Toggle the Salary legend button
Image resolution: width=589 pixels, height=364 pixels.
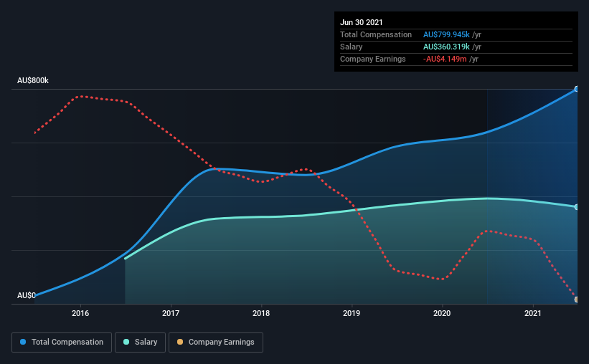coord(140,343)
